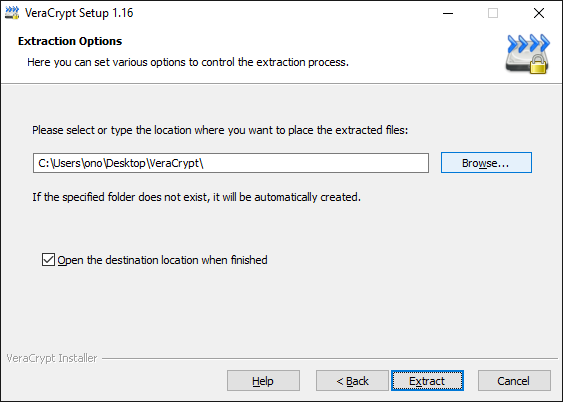Go to previous step with < Back
The image size is (563, 402).
pyautogui.click(x=352, y=380)
